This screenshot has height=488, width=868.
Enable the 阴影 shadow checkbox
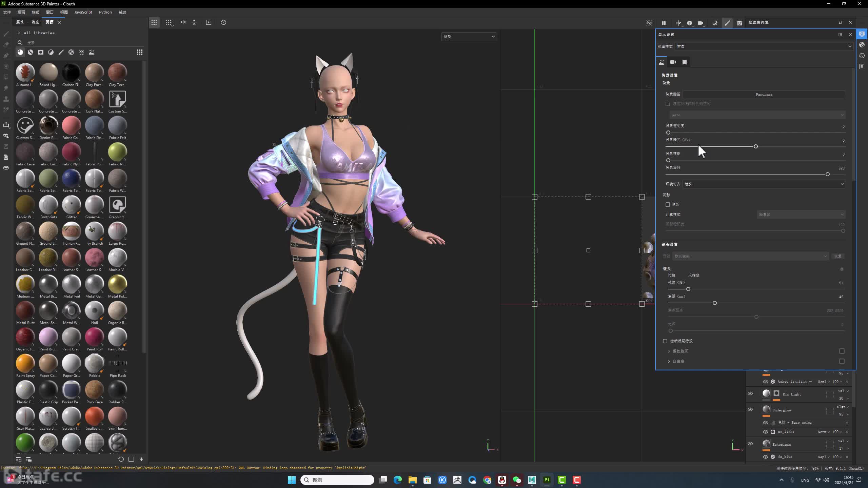point(668,204)
